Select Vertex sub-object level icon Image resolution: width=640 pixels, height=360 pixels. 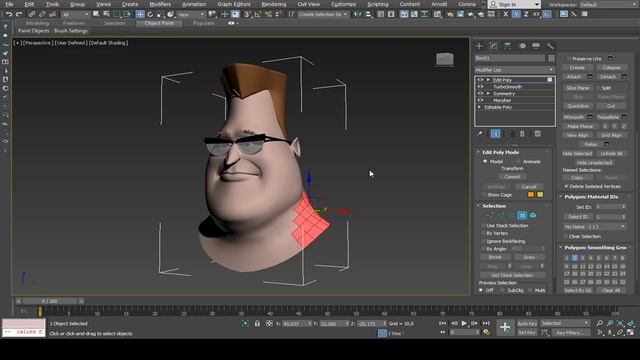click(490, 215)
